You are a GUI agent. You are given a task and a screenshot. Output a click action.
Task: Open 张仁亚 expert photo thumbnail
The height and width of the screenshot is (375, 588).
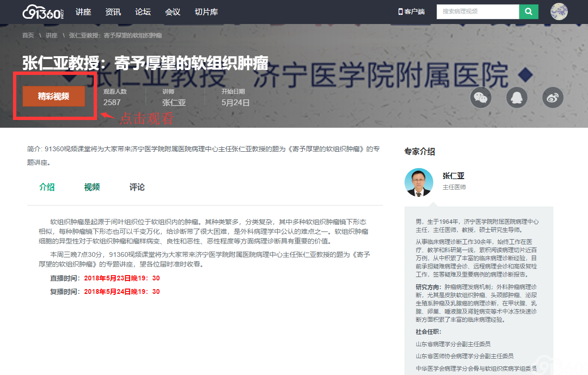[418, 182]
